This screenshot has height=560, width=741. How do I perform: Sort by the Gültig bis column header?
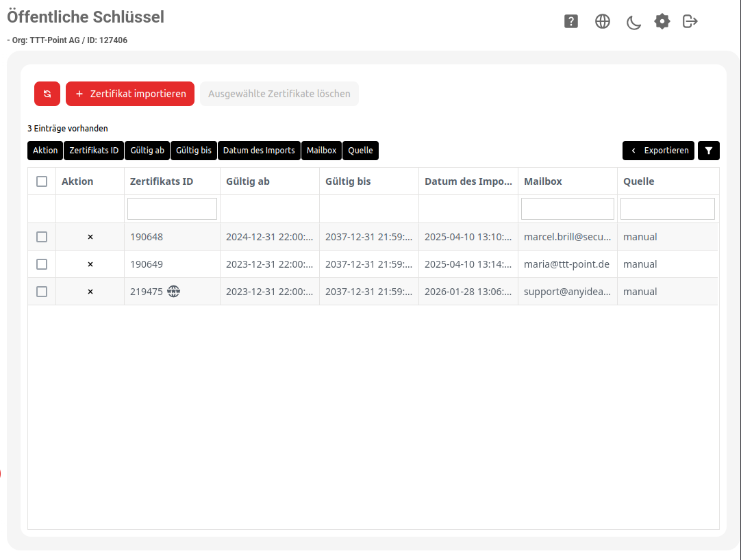[348, 181]
